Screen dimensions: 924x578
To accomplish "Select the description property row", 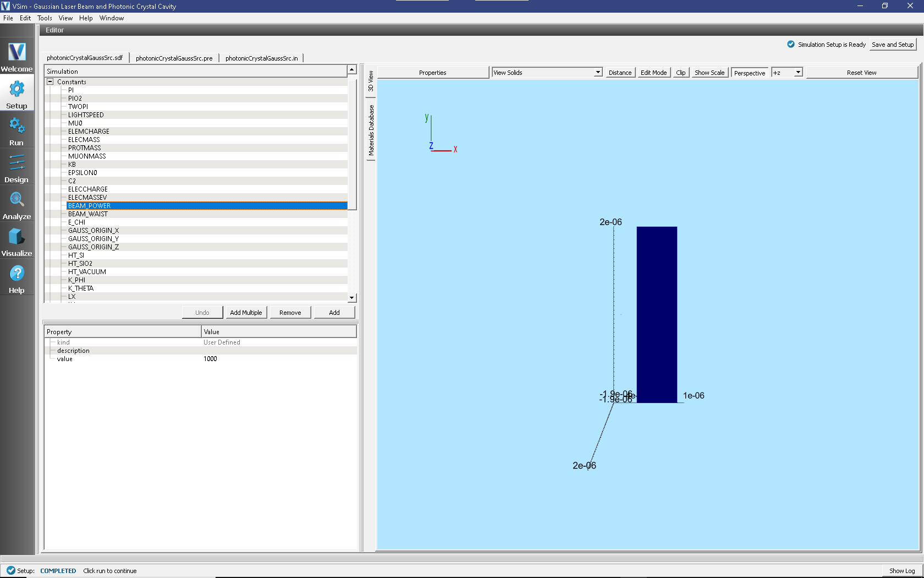I will pos(200,350).
